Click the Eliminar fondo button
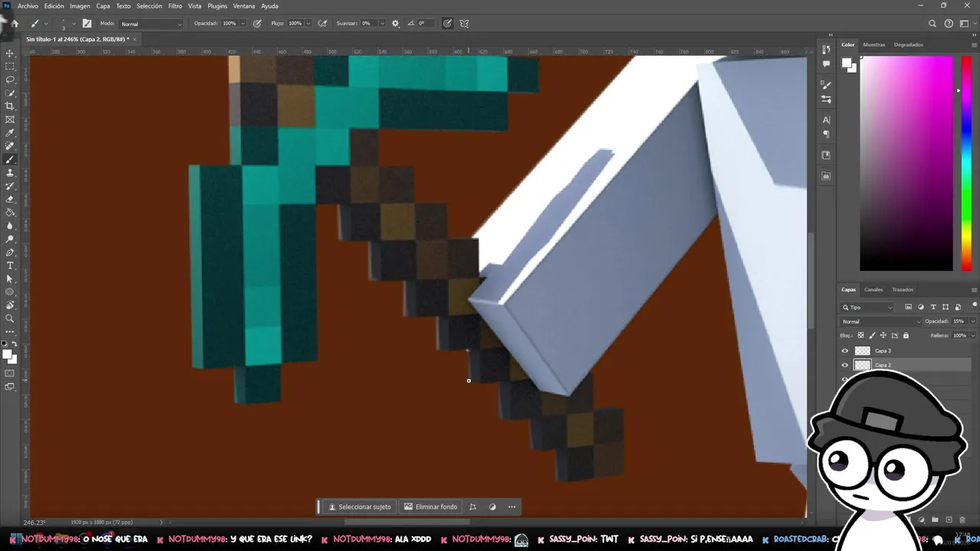The height and width of the screenshot is (551, 980). (x=431, y=507)
